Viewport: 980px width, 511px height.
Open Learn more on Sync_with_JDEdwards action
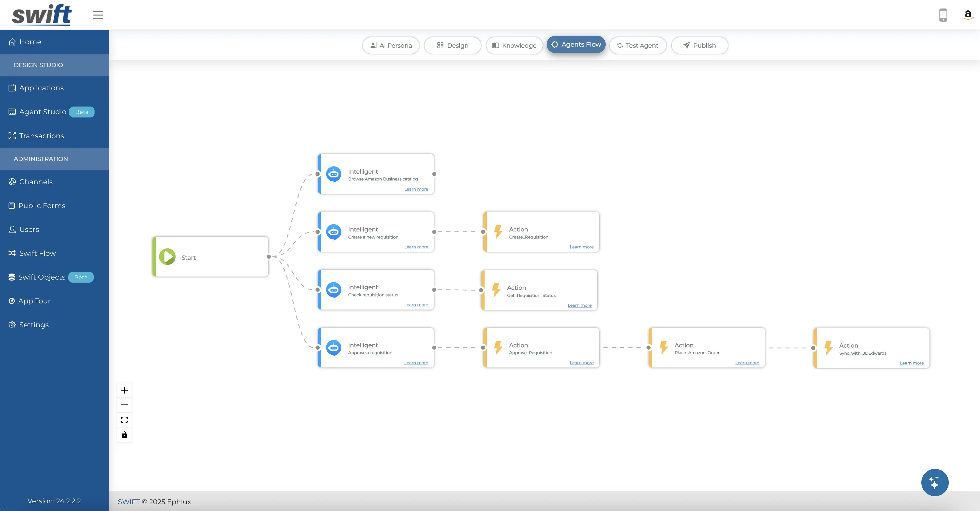click(x=911, y=363)
